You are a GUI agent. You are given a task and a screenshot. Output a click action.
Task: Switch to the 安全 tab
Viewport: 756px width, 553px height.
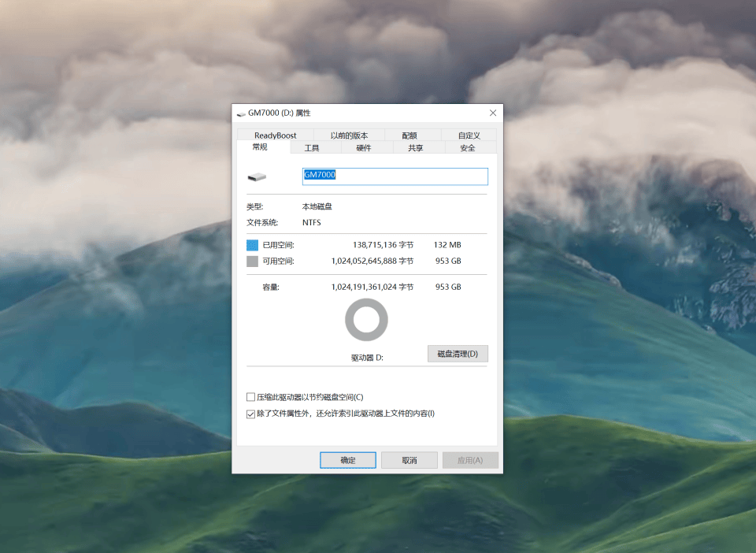tap(467, 148)
